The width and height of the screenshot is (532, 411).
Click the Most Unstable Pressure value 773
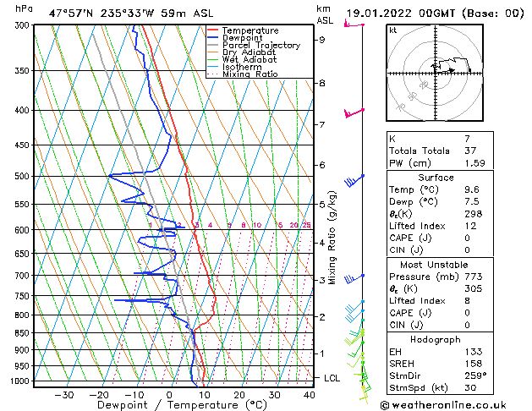474,277
